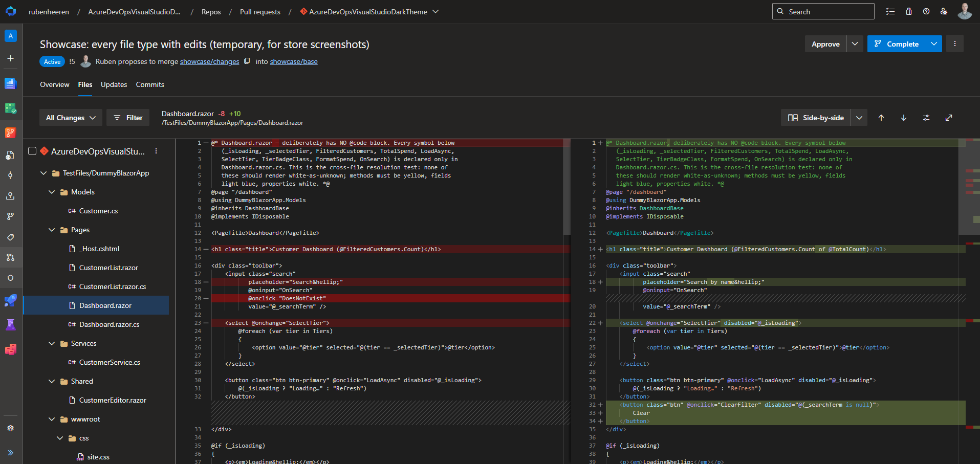Click the plus add-new icon in sidebar
The image size is (980, 464).
point(11,58)
